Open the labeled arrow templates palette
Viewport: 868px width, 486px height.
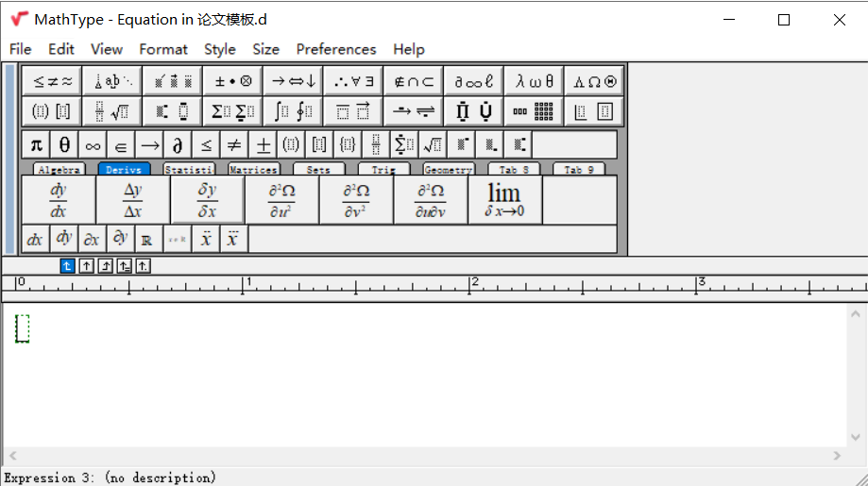point(414,111)
